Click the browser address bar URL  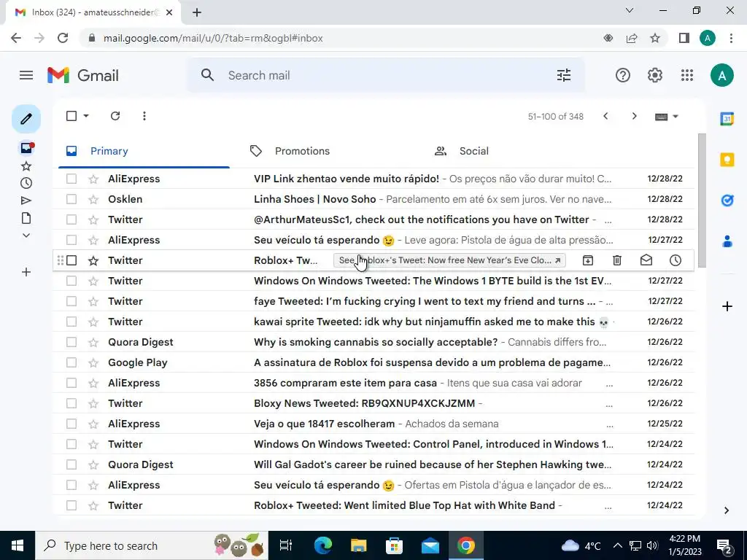pyautogui.click(x=213, y=38)
